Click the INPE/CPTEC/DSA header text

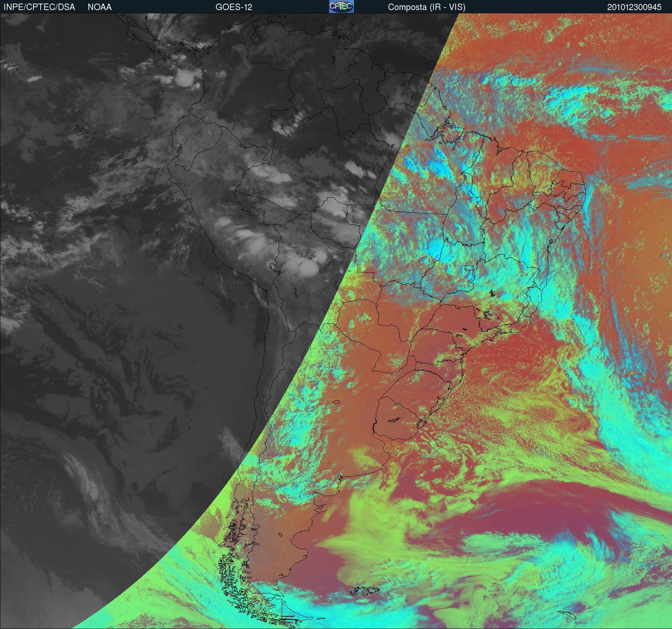tap(39, 7)
